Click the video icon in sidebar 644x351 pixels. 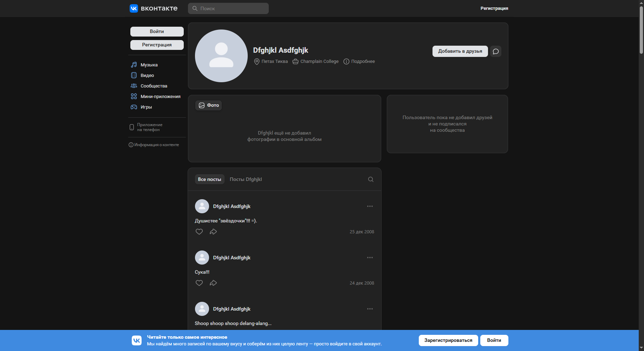pyautogui.click(x=134, y=76)
